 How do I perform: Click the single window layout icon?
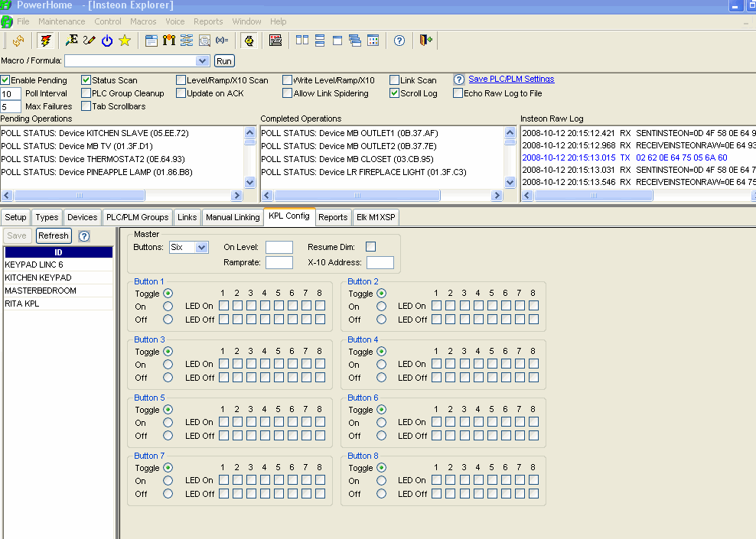(x=337, y=41)
